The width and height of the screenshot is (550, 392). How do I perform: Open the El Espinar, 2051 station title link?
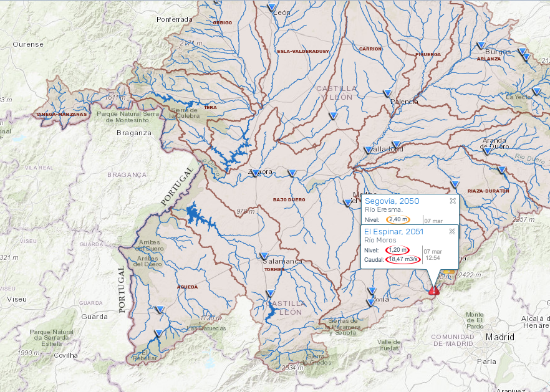[393, 232]
